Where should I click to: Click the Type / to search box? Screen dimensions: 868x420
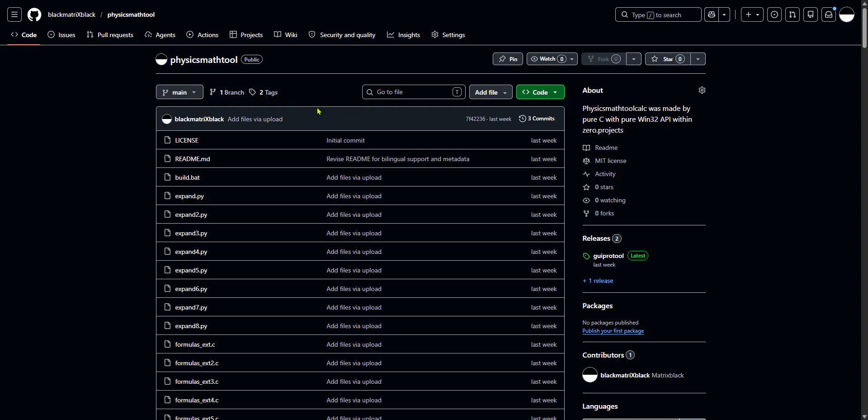click(x=658, y=14)
